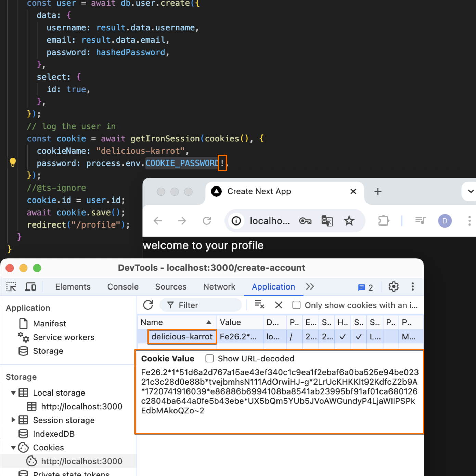
Task: Open the browser extensions puzzle icon
Action: (x=384, y=221)
